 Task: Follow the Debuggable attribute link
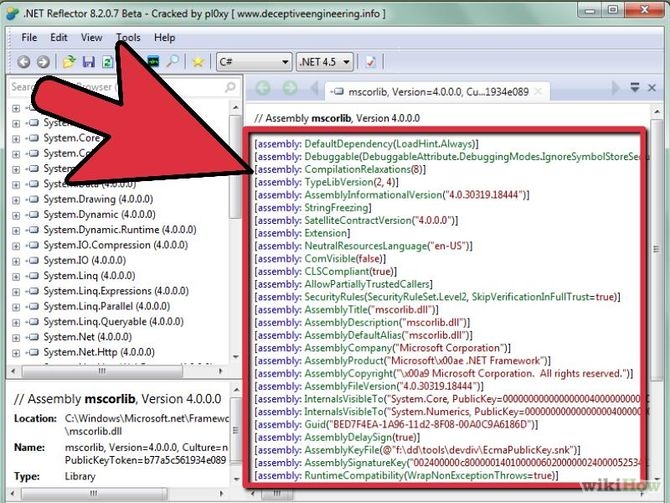[x=330, y=157]
